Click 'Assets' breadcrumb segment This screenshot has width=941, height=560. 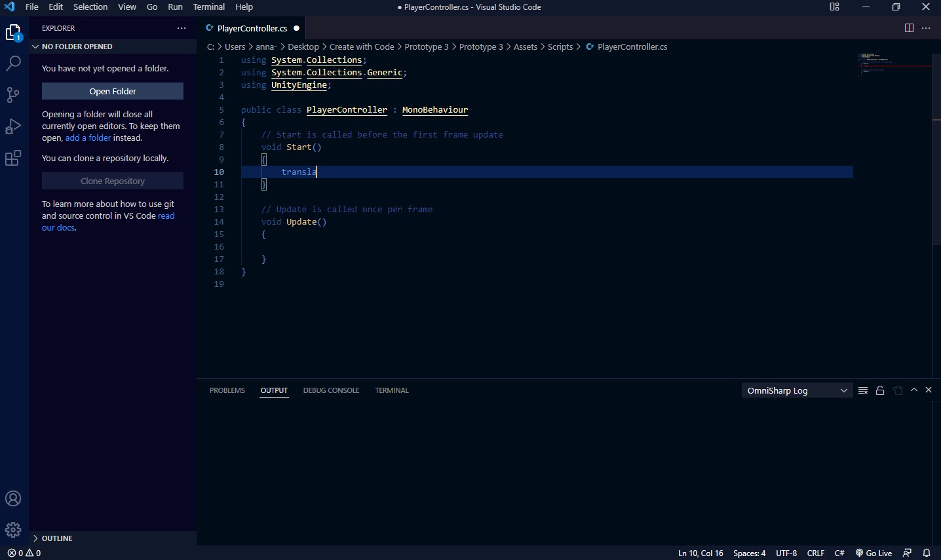point(526,47)
